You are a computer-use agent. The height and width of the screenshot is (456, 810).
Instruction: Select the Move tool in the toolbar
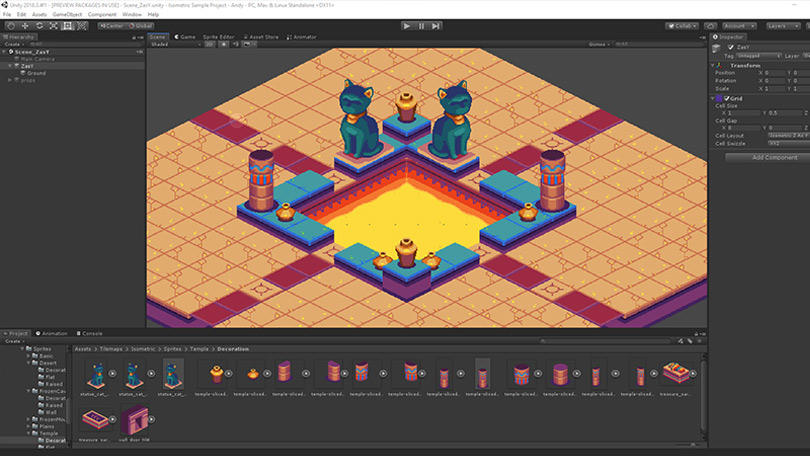point(25,26)
